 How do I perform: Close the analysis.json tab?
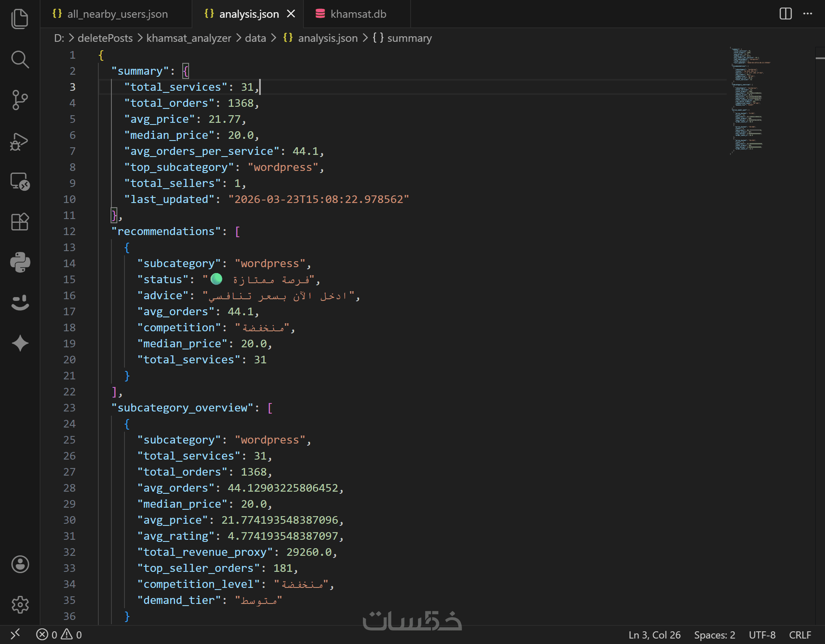click(291, 14)
